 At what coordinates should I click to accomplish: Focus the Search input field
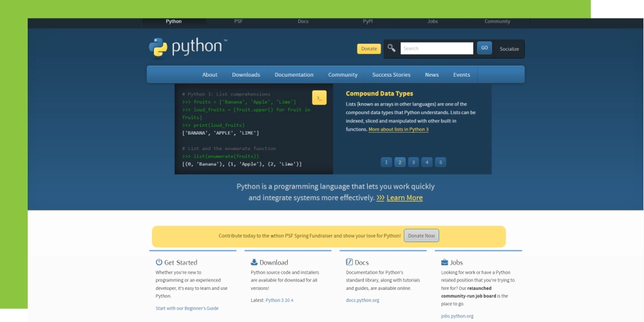[x=437, y=48]
